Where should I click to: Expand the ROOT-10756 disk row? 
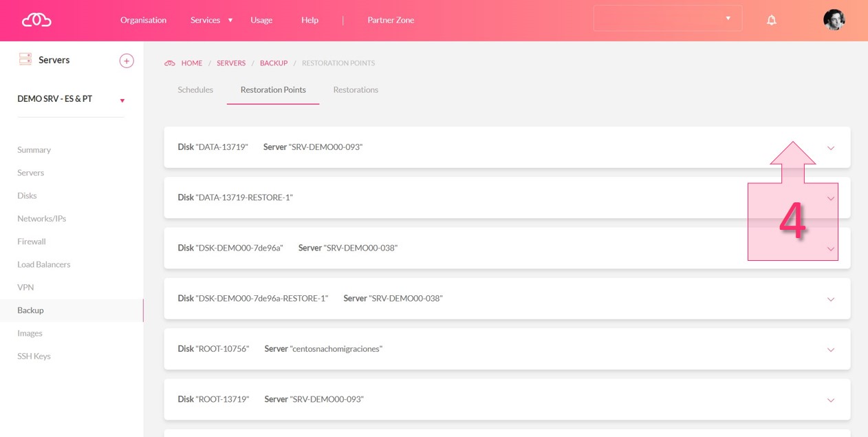coord(830,350)
